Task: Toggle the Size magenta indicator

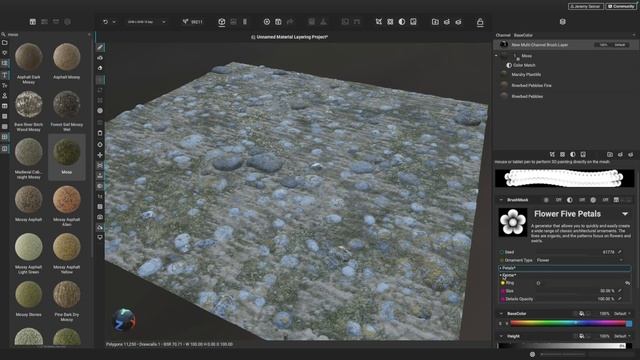Action: 503,291
